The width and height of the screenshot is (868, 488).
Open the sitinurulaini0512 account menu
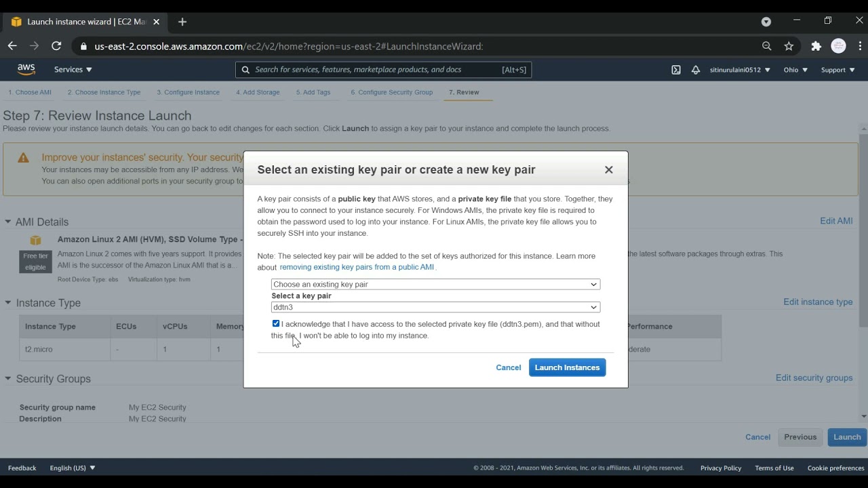740,70
